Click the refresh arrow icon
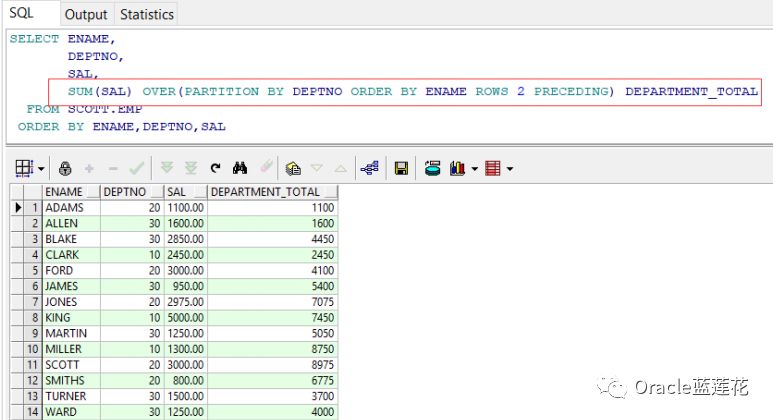 click(215, 168)
